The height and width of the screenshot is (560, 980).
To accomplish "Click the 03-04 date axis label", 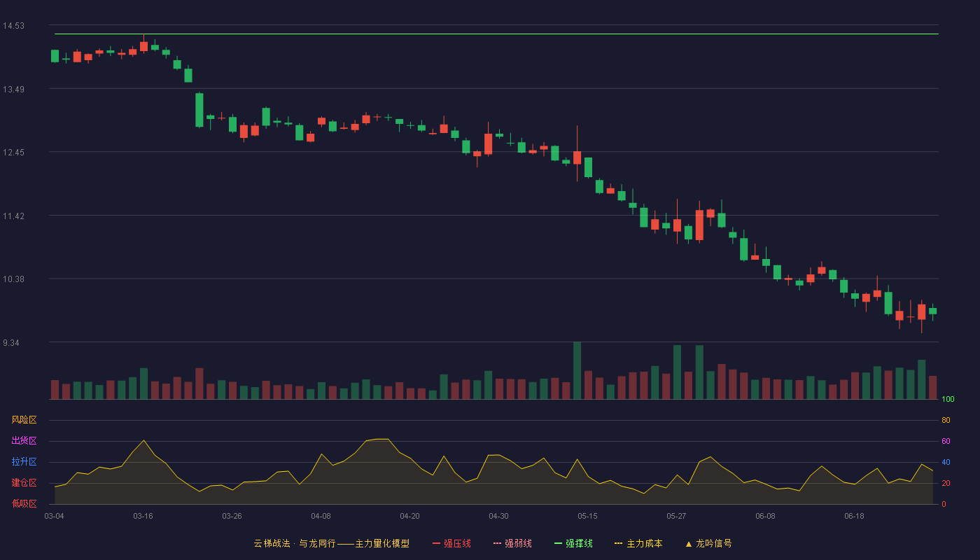I will tap(54, 516).
